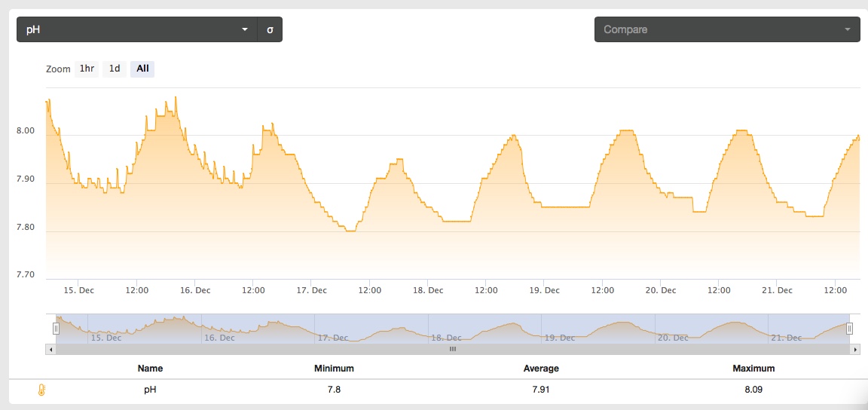868x410 pixels.
Task: Click the sigma button next to pH
Action: point(270,29)
